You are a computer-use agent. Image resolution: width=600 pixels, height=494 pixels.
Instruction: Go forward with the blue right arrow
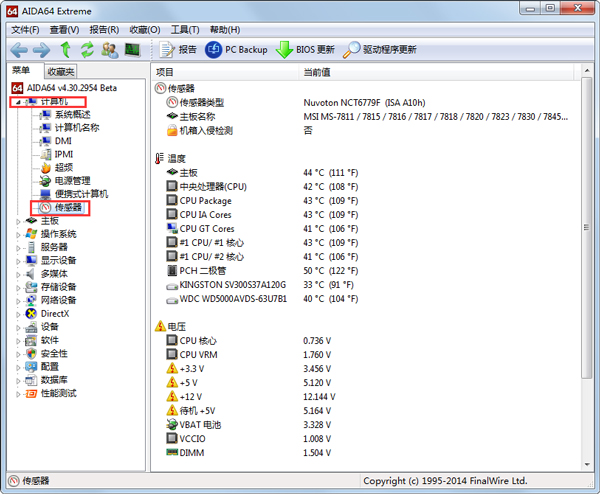pyautogui.click(x=41, y=50)
